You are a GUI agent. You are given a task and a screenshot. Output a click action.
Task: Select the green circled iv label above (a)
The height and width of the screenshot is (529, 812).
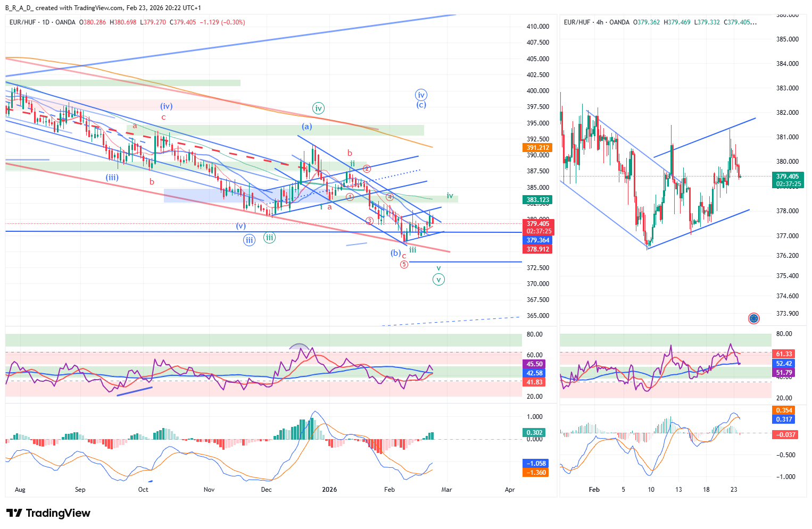318,108
